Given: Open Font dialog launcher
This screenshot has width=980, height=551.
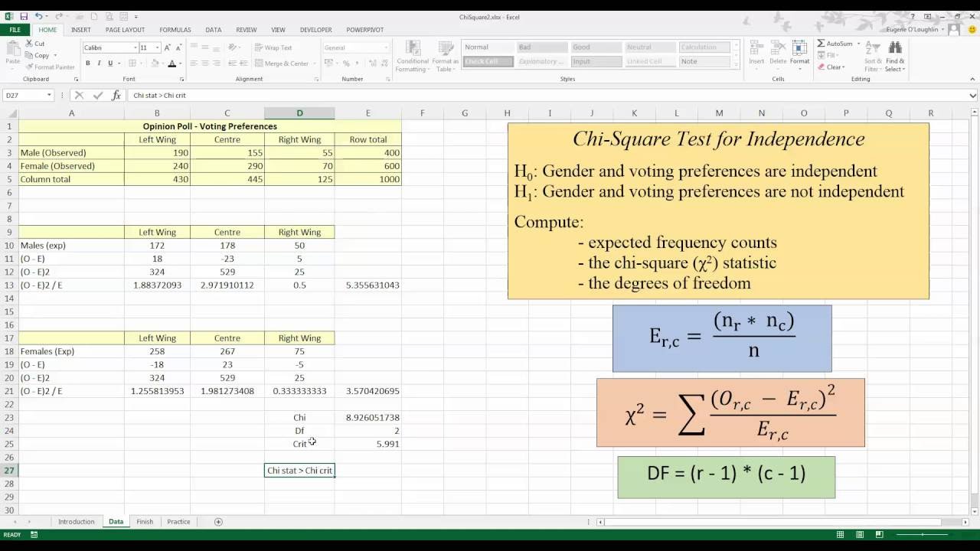Looking at the screenshot, I should point(181,80).
